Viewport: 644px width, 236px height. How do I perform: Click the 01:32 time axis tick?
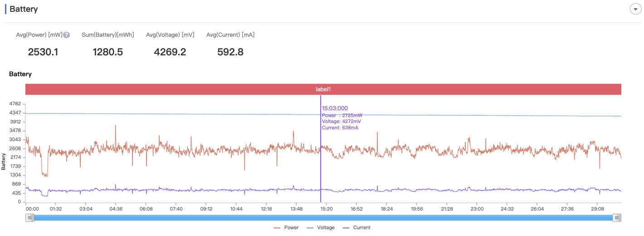point(56,209)
